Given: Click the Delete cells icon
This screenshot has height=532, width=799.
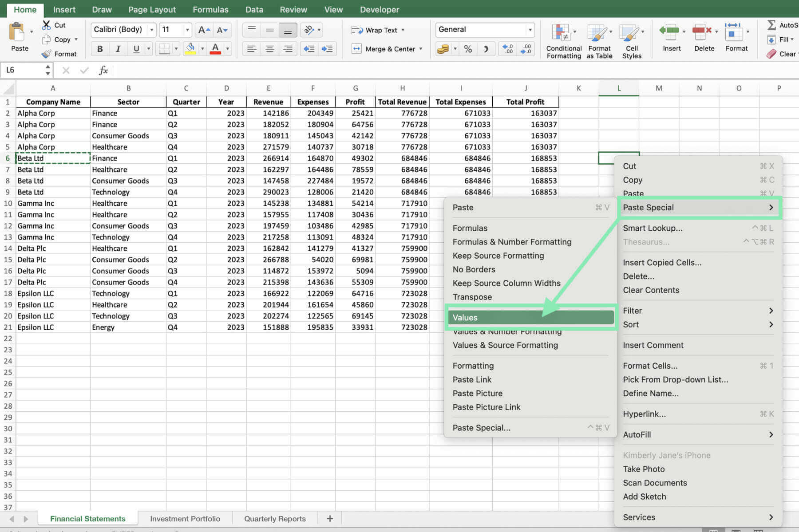Looking at the screenshot, I should coord(702,32).
